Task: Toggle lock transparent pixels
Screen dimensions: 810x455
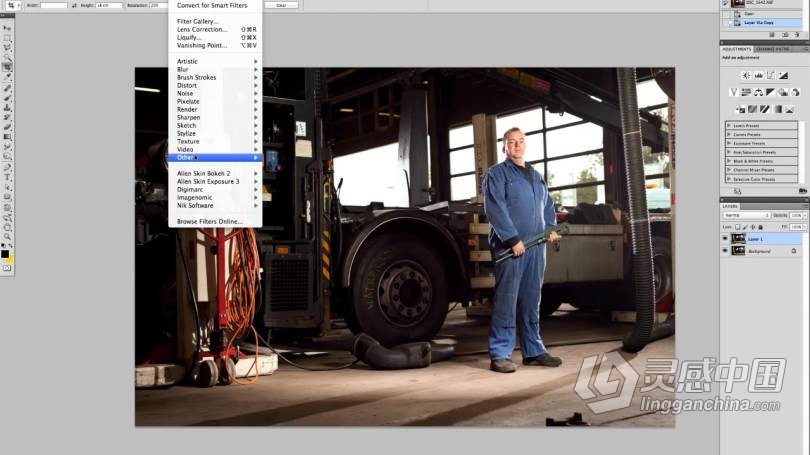Action: [738, 227]
